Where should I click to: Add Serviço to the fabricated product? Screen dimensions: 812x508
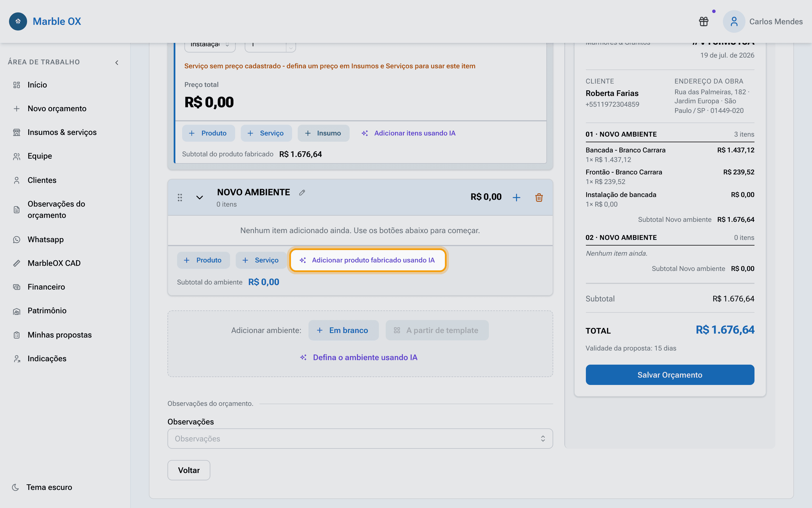point(266,133)
